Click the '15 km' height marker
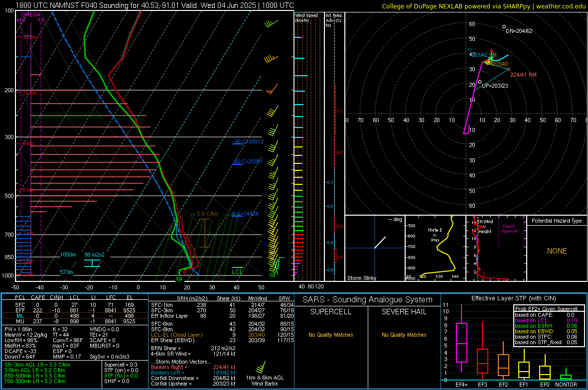588x390 pixels. [29, 37]
